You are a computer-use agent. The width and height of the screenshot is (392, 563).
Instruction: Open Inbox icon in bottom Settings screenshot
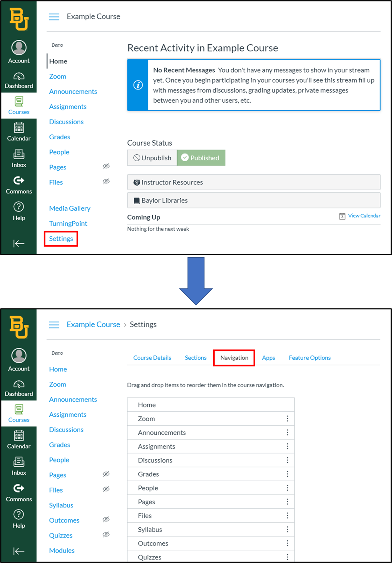click(x=19, y=462)
